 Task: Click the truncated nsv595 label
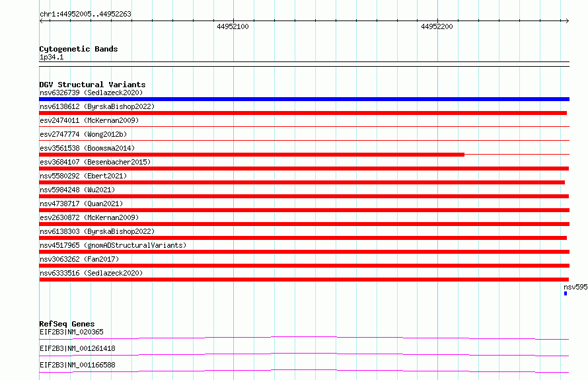[x=575, y=287]
